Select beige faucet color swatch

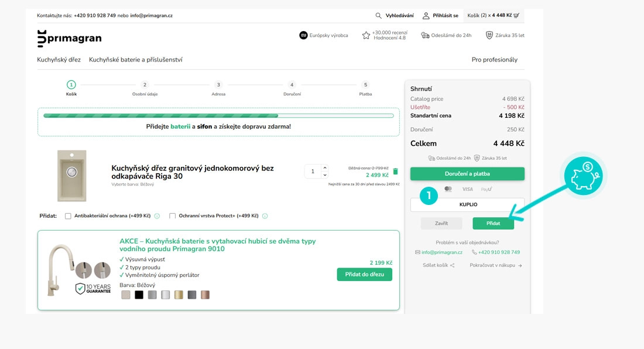pos(126,295)
